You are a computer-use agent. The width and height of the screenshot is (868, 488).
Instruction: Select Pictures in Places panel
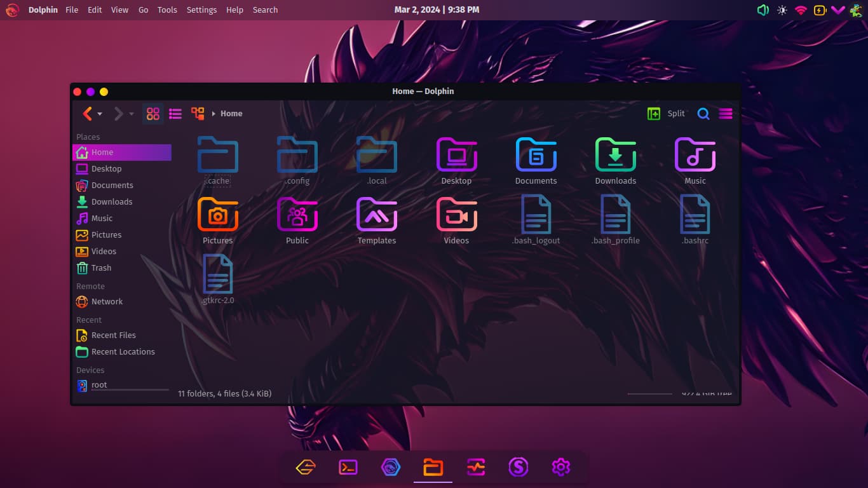point(122,235)
